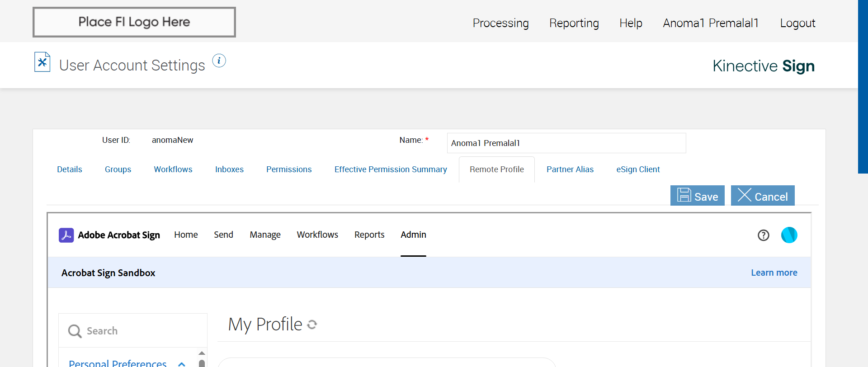The image size is (868, 367).
Task: Click the Adobe Acrobat Sign logo icon
Action: point(66,235)
